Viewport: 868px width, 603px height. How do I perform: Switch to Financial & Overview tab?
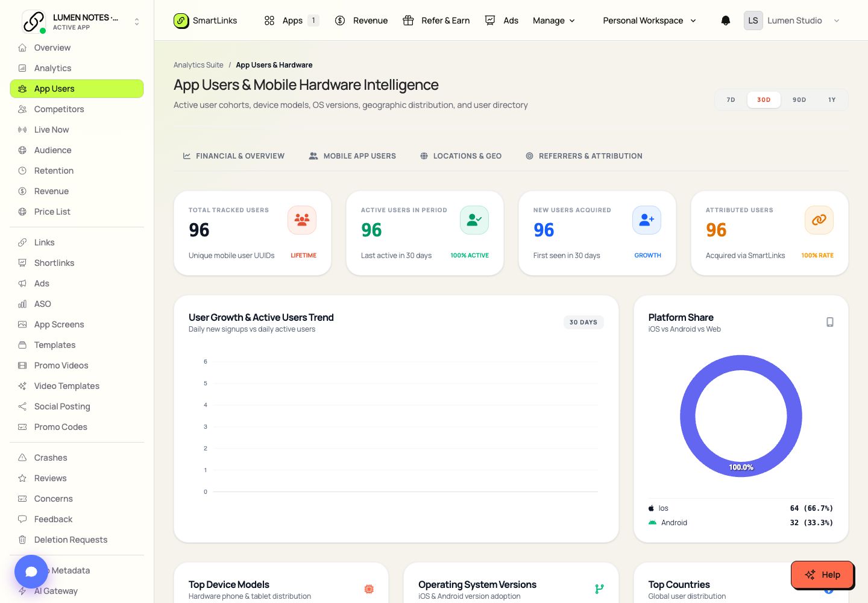[x=234, y=156]
